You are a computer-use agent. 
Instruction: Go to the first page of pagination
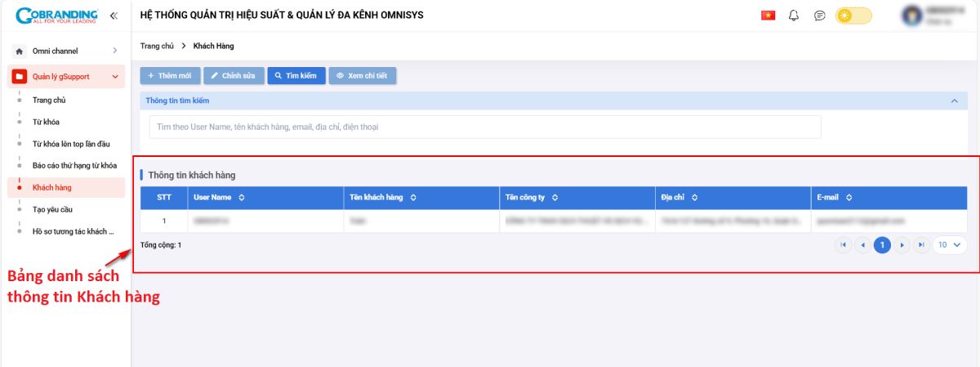click(x=843, y=244)
